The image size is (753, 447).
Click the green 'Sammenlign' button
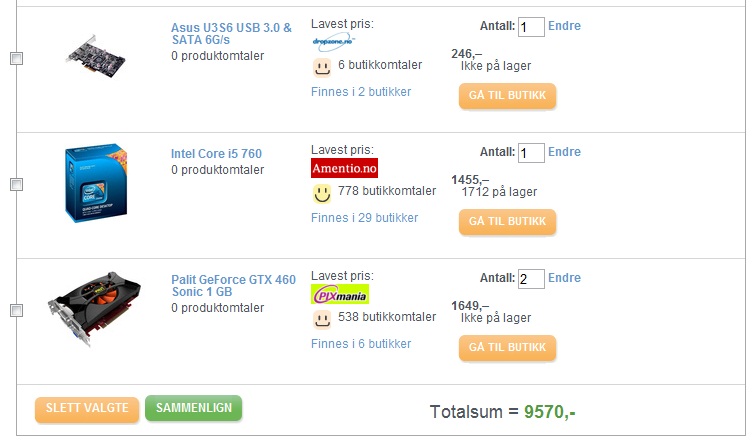[193, 408]
